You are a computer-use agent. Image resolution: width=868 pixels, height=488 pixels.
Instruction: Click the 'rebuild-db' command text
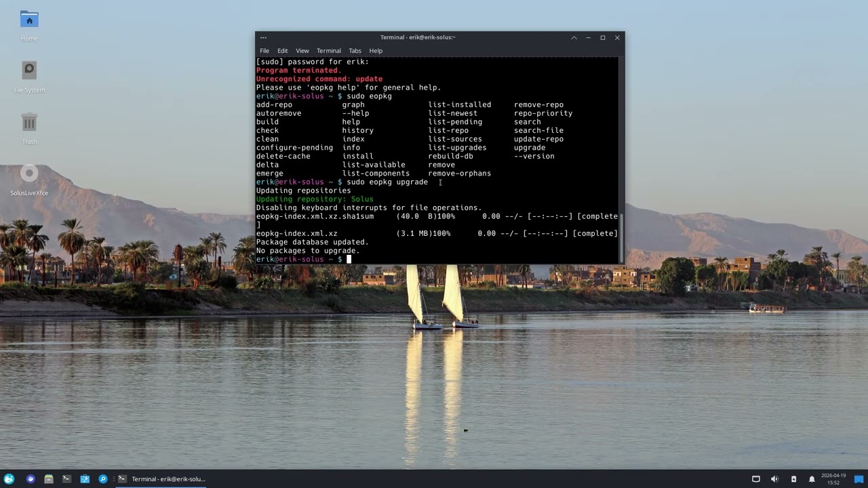(450, 156)
